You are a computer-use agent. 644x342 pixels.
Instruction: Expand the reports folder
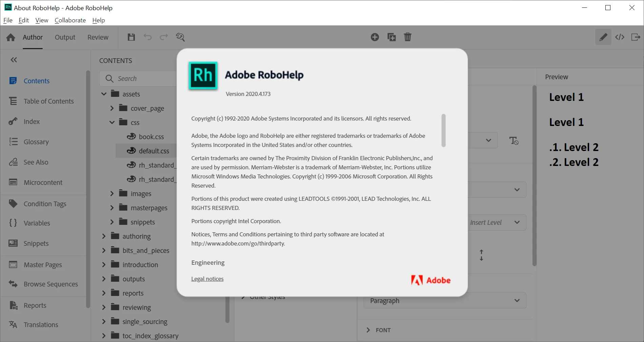tap(104, 293)
